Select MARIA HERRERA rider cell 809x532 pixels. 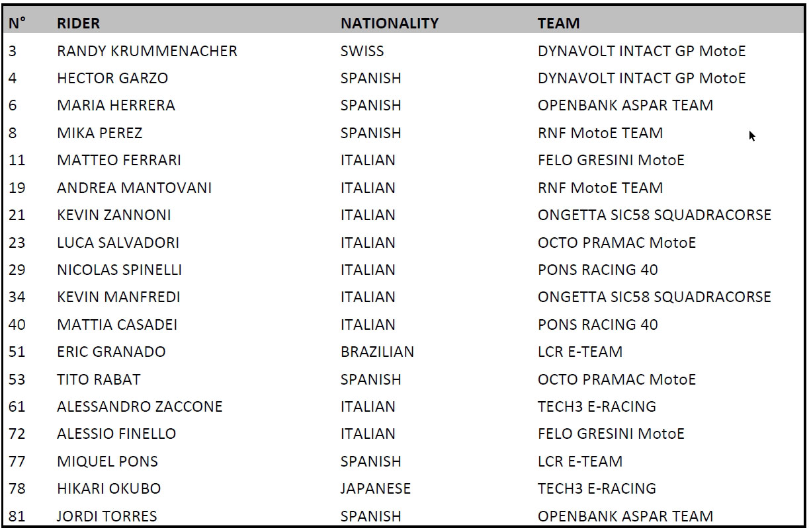click(116, 105)
